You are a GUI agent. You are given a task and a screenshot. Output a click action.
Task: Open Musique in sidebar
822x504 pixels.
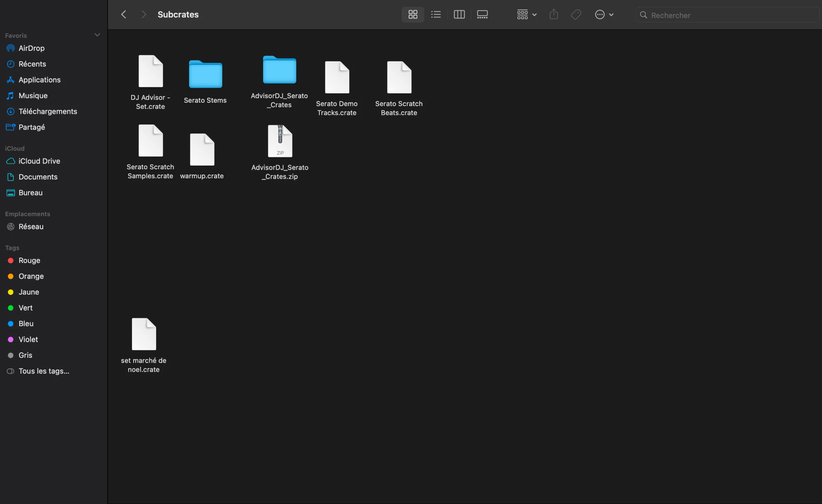tap(33, 96)
